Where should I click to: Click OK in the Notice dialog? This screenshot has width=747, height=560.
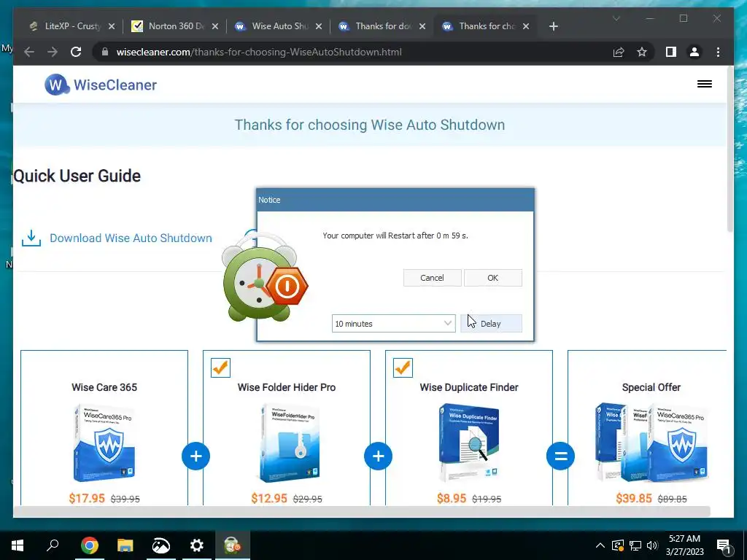pyautogui.click(x=492, y=278)
